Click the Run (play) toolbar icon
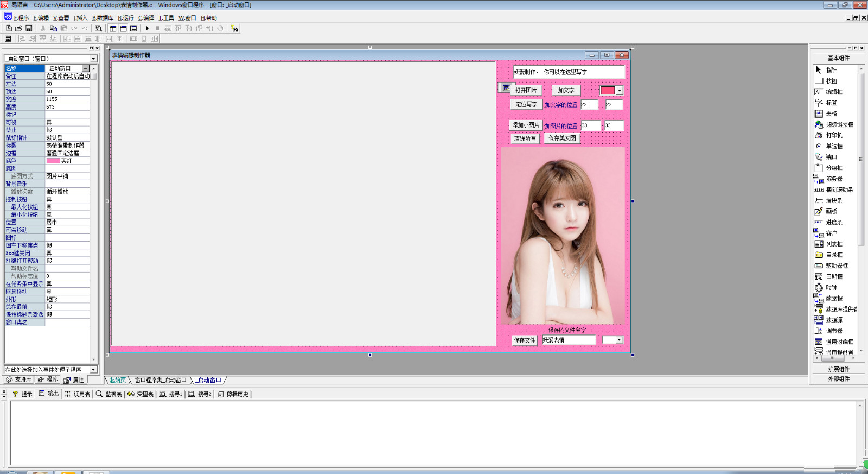This screenshot has height=474, width=868. [147, 28]
